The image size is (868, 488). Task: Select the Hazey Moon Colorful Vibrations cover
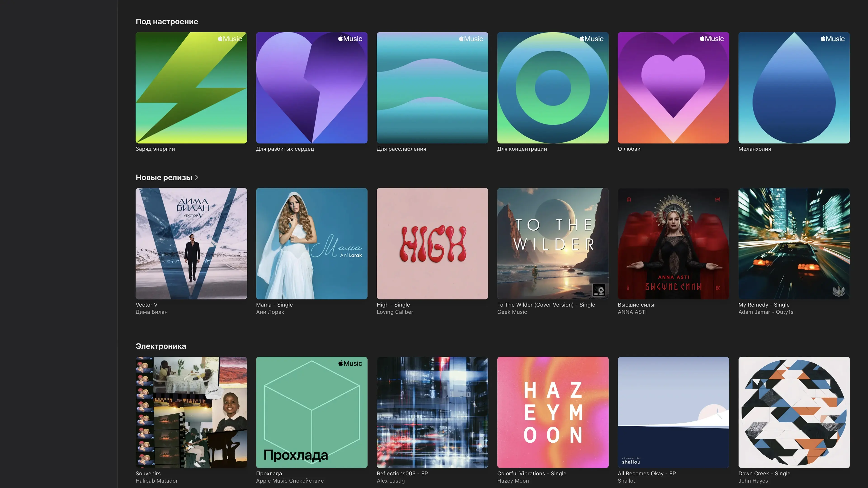point(553,412)
